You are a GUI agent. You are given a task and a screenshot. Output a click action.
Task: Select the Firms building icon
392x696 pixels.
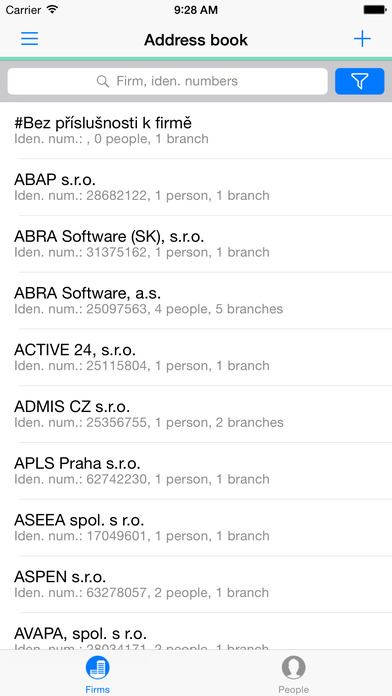[98, 668]
